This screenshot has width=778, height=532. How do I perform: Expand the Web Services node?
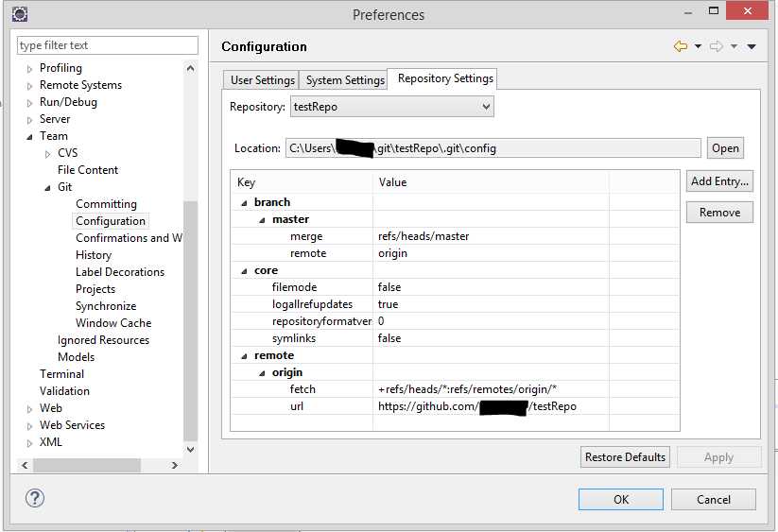tap(29, 426)
